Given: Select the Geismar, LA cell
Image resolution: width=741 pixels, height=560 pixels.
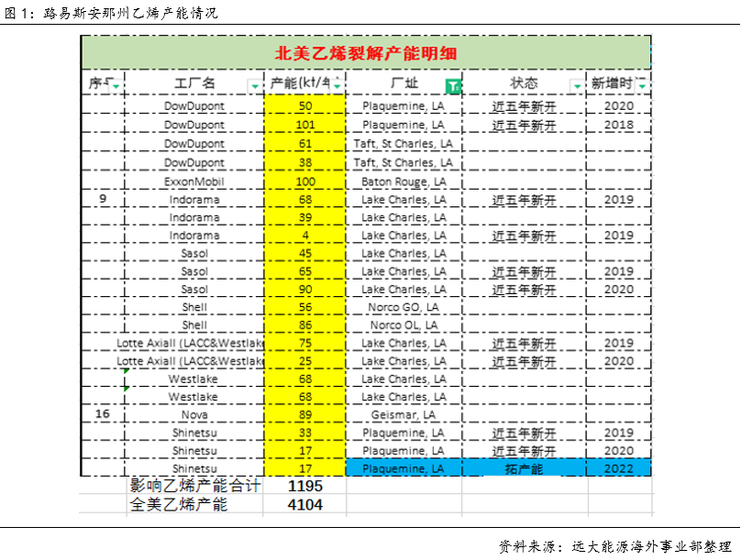Looking at the screenshot, I should click(404, 414).
